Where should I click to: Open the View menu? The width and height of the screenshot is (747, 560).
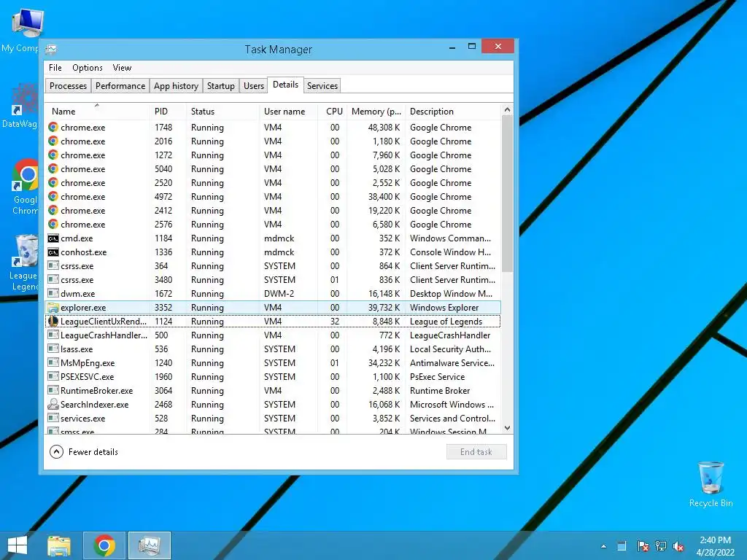122,68
